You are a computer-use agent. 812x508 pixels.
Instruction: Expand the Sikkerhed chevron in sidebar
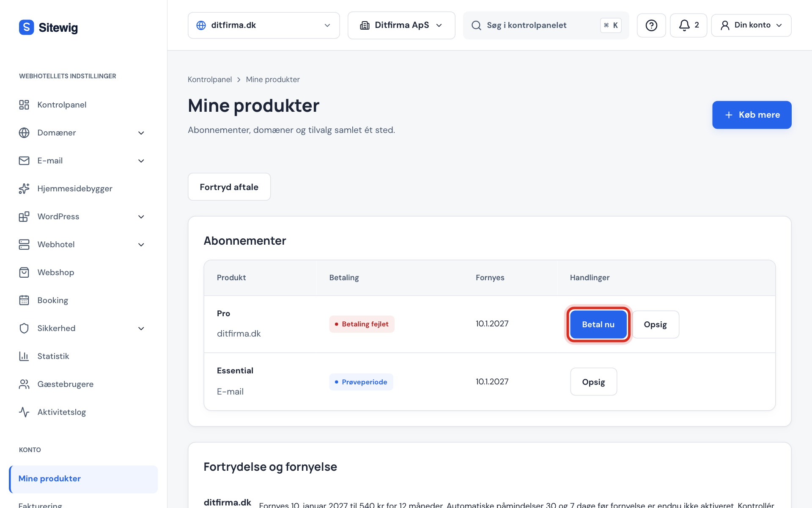click(141, 329)
